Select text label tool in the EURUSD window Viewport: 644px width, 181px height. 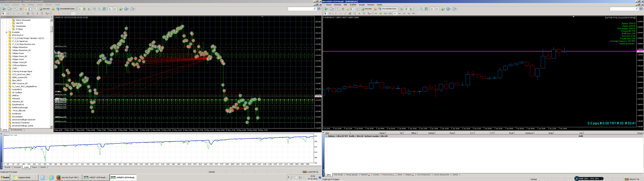[x=364, y=14]
